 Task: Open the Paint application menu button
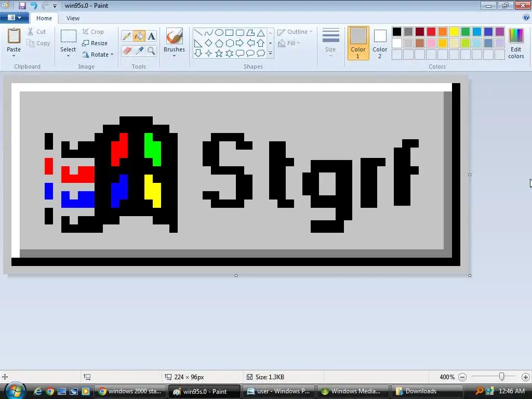click(14, 18)
